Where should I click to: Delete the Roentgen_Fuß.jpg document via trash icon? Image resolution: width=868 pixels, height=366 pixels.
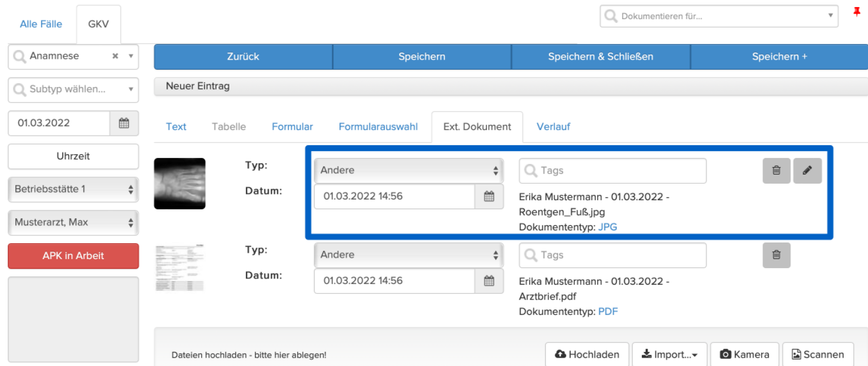(x=776, y=171)
